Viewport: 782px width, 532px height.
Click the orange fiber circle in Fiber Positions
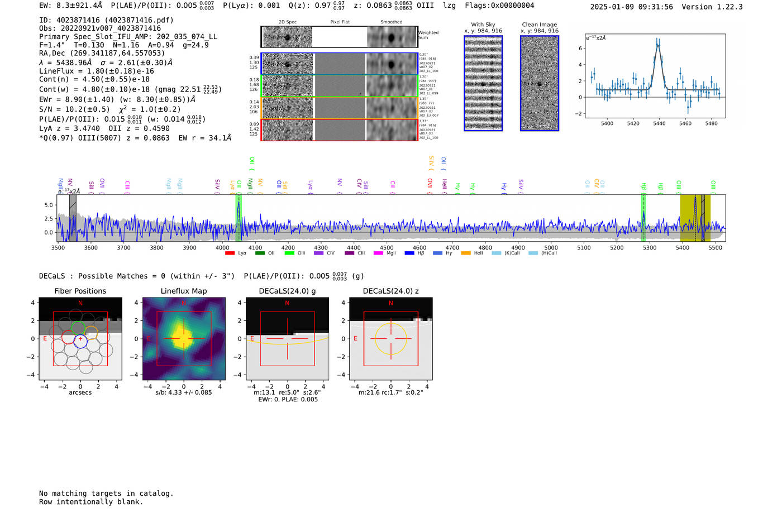coord(91,333)
